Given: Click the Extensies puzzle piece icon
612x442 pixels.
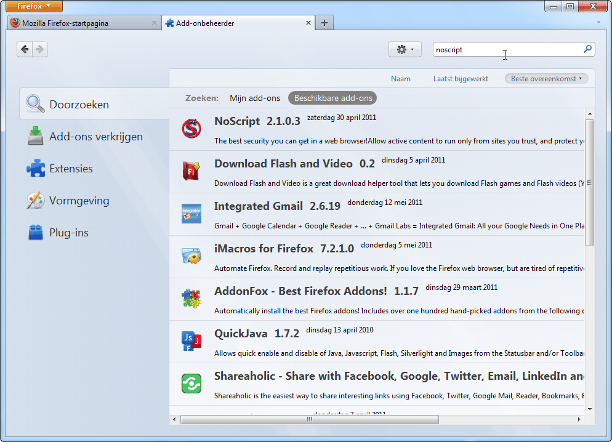Looking at the screenshot, I should [x=36, y=168].
